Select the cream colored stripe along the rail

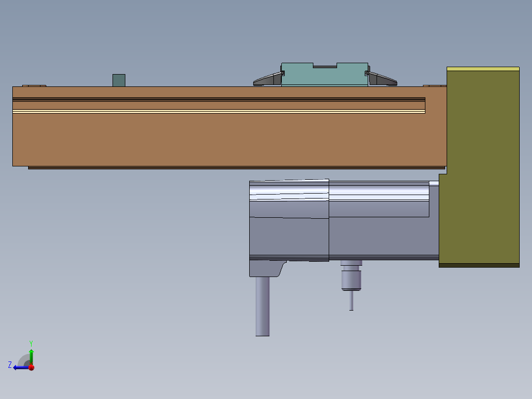(219, 112)
